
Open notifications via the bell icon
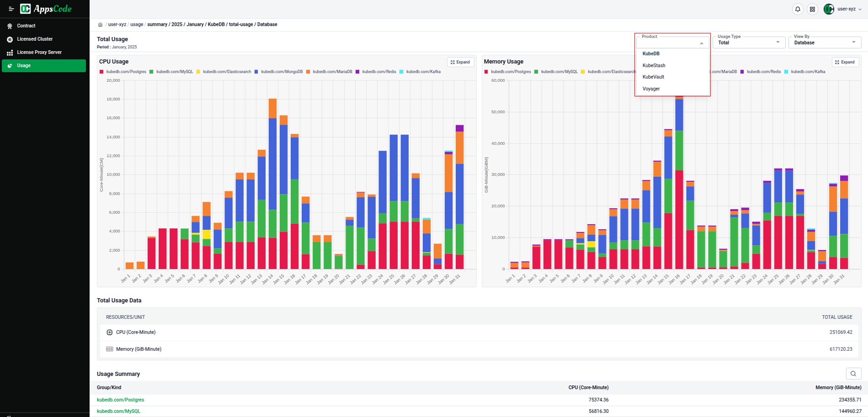798,9
